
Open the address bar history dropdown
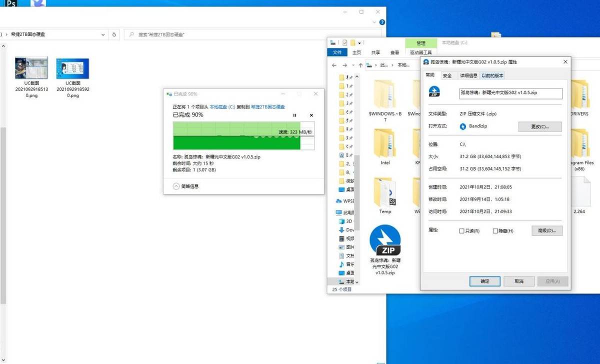[x=103, y=34]
